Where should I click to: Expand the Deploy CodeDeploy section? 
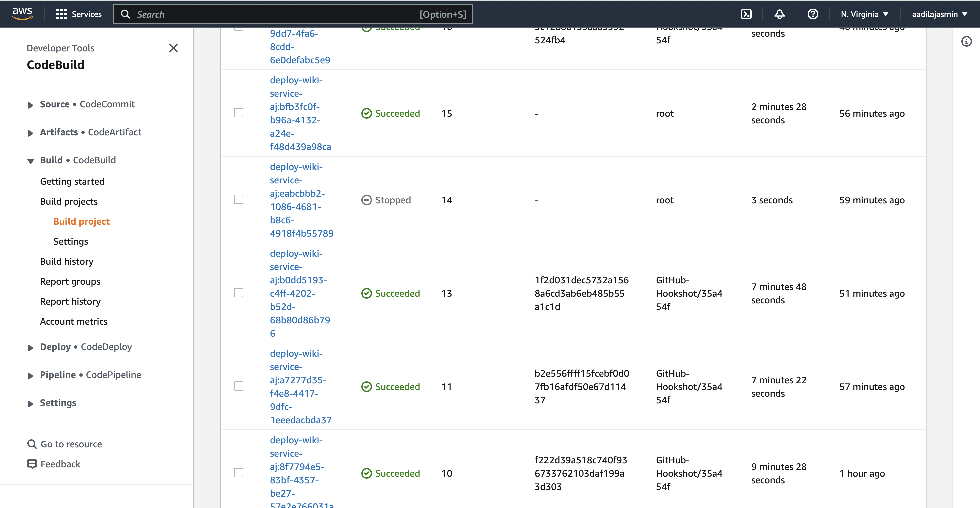30,347
